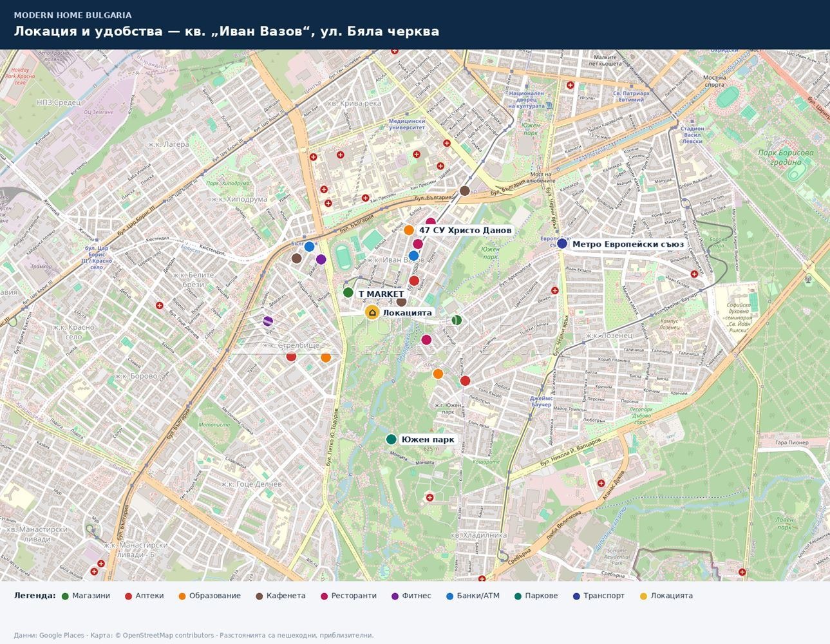This screenshot has width=830, height=644.
Task: Select the Медицински университет map label
Action: pos(407,124)
